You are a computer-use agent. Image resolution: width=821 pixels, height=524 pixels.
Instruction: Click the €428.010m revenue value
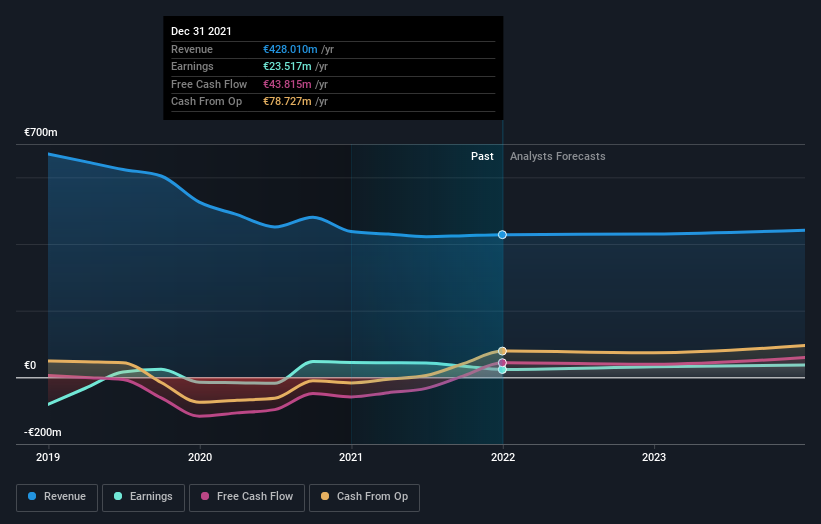(290, 49)
